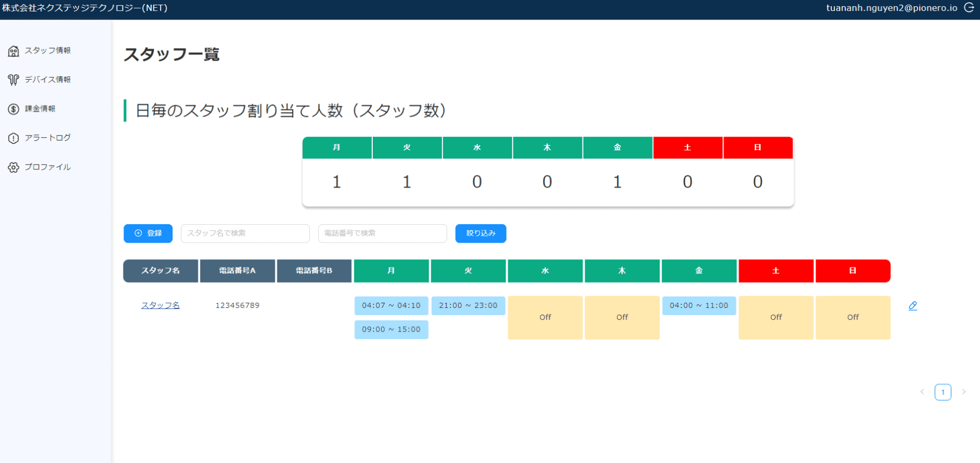Select page 1 in pagination

pyautogui.click(x=943, y=392)
